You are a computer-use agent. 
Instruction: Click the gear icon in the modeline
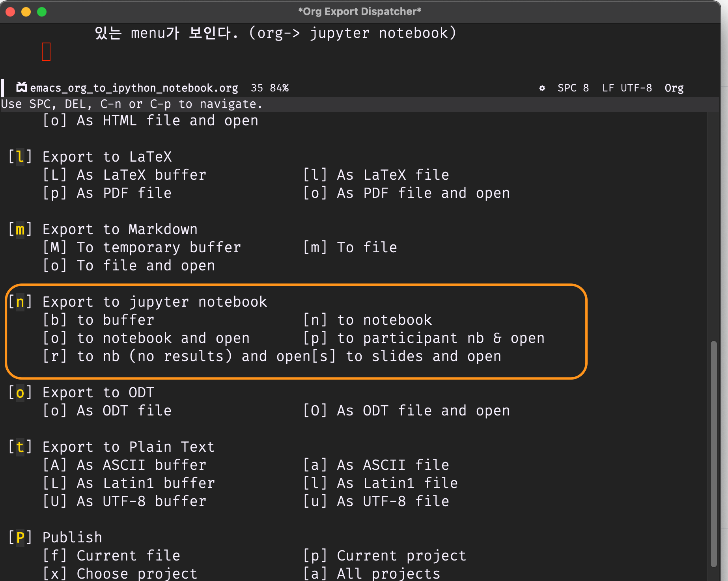coord(542,88)
